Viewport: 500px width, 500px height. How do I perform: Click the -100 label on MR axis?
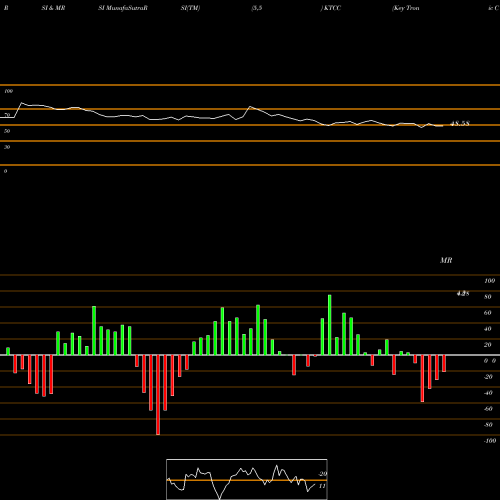[x=490, y=441]
